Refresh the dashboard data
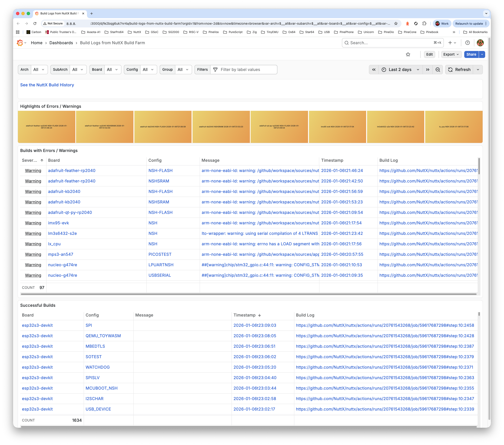504x445 pixels. (460, 69)
